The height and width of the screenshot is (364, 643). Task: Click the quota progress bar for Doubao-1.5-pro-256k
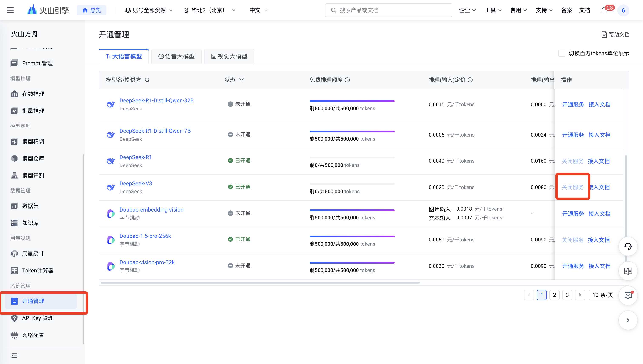(352, 236)
